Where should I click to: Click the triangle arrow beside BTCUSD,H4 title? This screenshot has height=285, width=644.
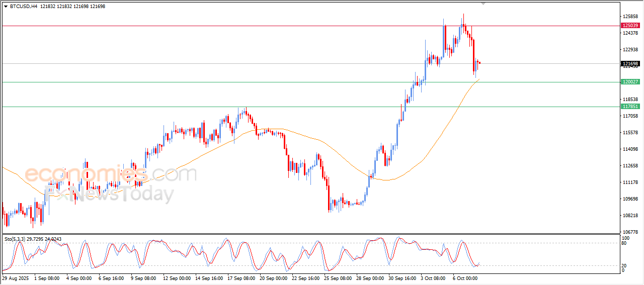(6, 6)
